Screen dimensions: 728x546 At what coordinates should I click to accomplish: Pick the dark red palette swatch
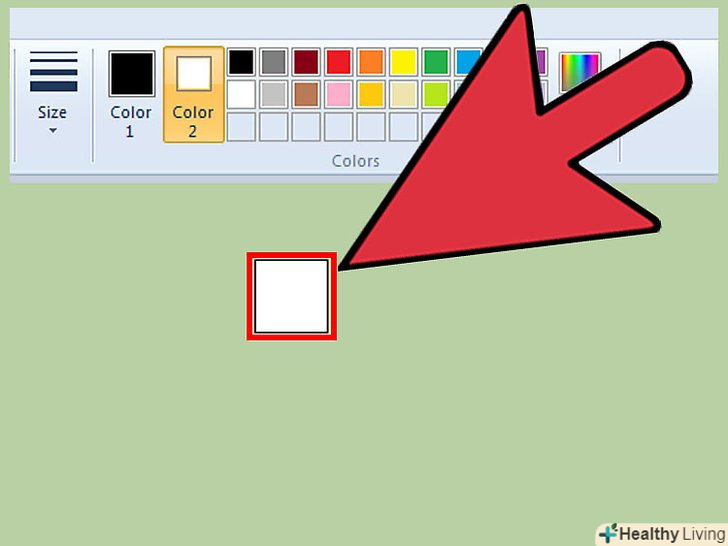306,62
